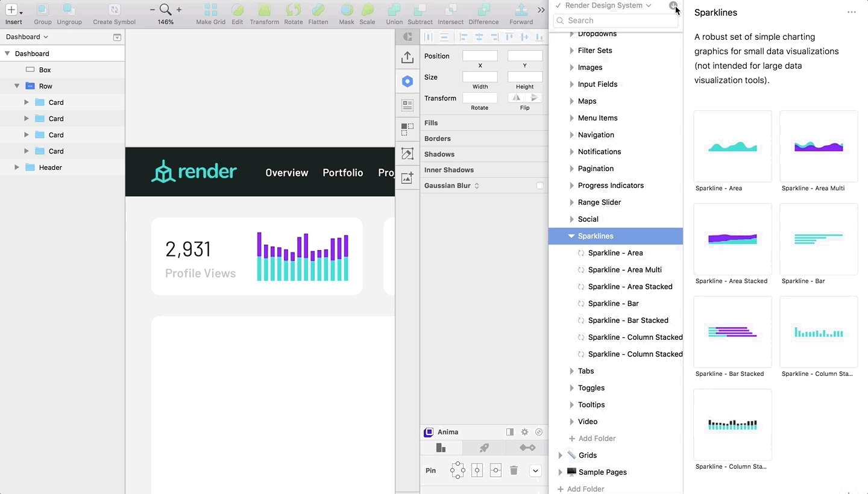Toggle the Gaussian Blur checkbox

coord(540,186)
